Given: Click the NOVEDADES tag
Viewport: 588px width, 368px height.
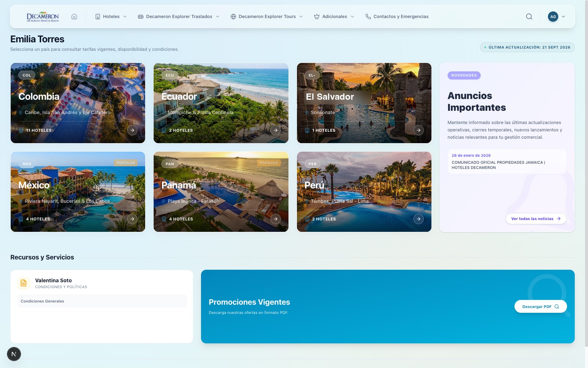Looking at the screenshot, I should (464, 75).
